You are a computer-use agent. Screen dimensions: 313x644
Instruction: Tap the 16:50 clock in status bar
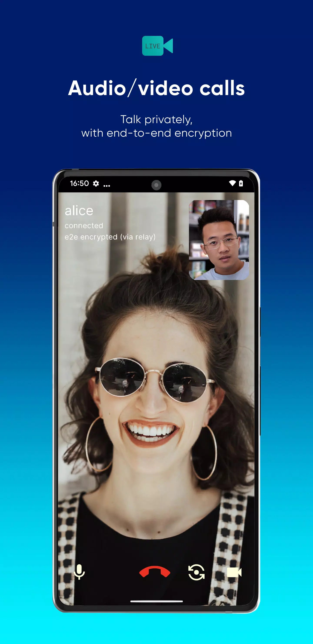pyautogui.click(x=79, y=183)
